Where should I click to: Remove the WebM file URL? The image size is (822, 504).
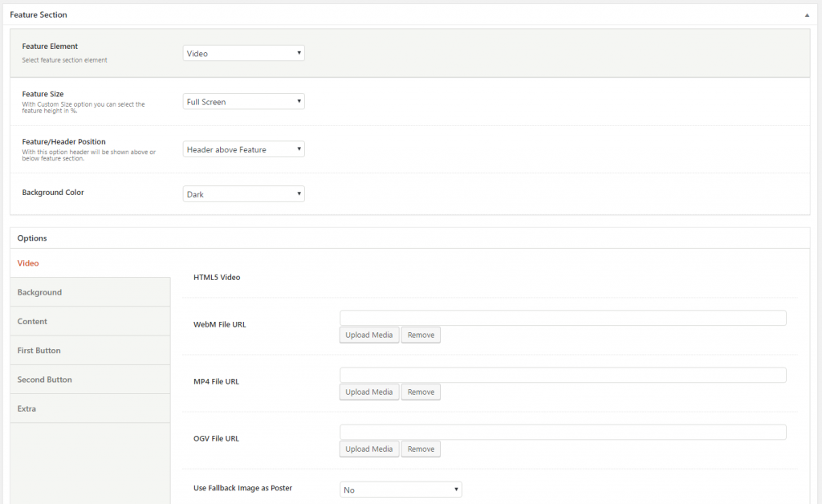[x=421, y=335]
